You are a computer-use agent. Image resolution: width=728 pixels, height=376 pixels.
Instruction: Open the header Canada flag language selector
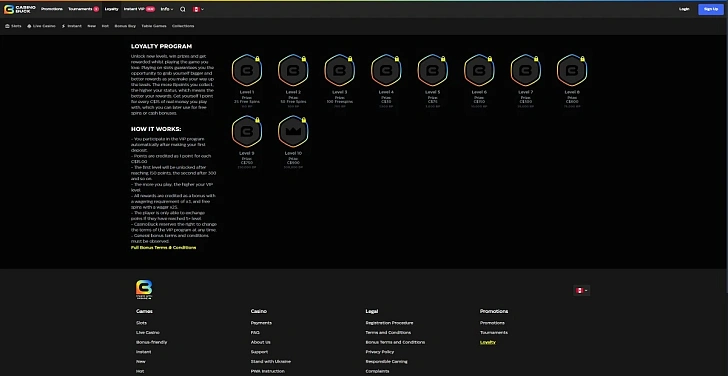click(x=198, y=9)
